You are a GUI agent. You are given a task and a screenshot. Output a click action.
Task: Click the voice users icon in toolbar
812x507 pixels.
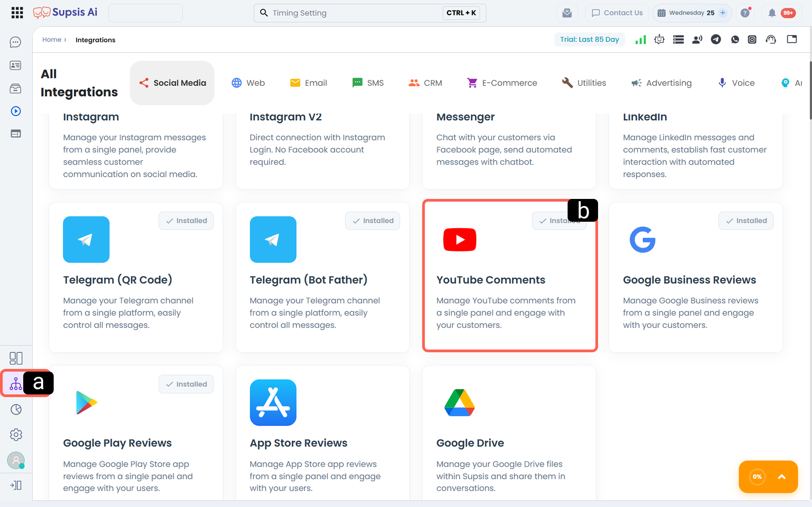point(697,39)
